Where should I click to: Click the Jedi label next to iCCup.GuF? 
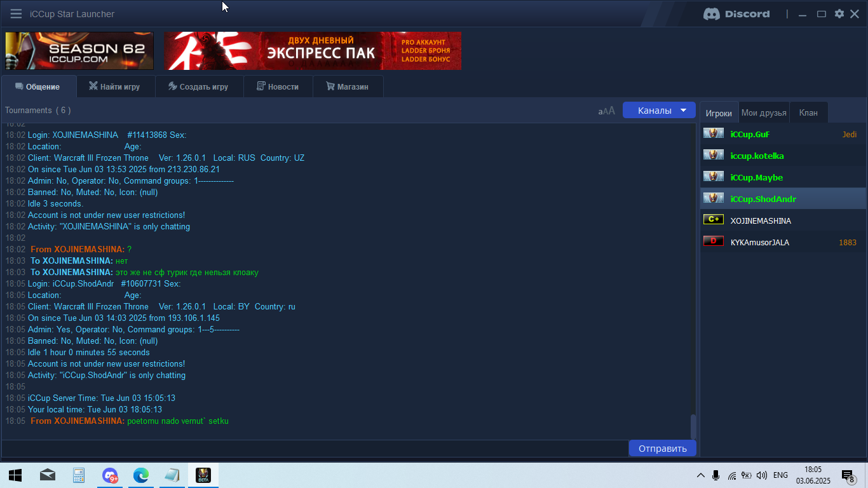pos(850,134)
